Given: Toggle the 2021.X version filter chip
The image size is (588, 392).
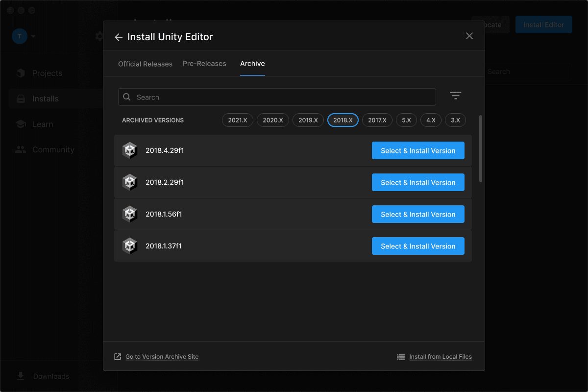Looking at the screenshot, I should point(237,120).
